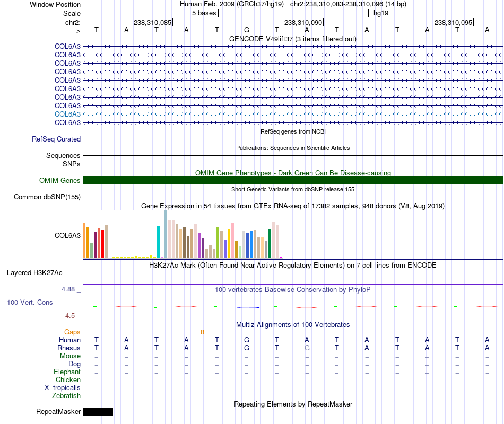The image size is (504, 424).
Task: Click the Layered H3K27Ac track label
Action: [34, 273]
